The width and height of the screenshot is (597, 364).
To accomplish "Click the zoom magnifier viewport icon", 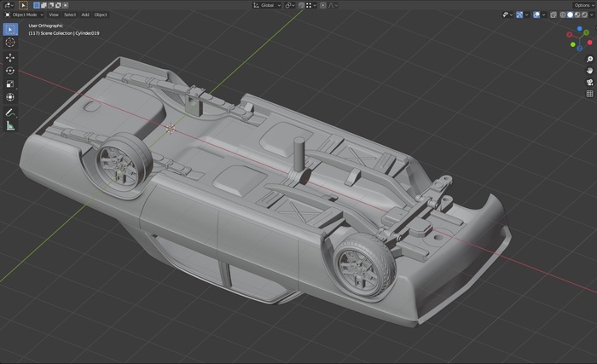I will 589,59.
